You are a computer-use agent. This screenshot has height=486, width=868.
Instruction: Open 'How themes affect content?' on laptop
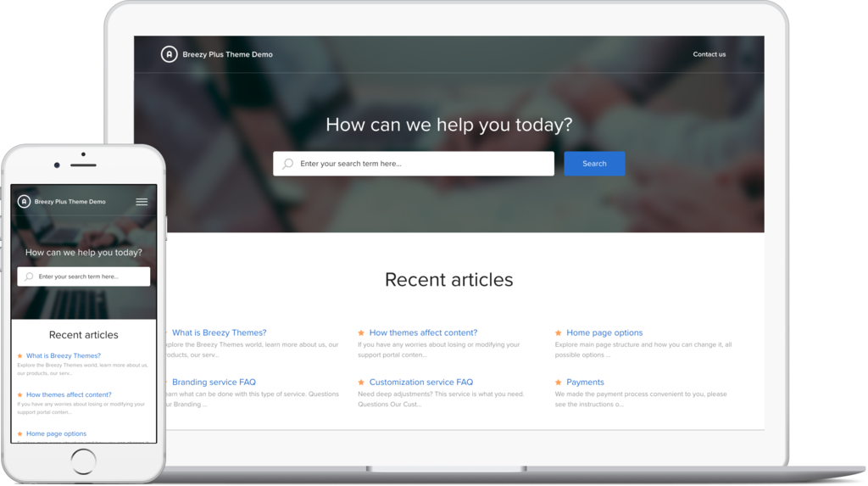(423, 332)
